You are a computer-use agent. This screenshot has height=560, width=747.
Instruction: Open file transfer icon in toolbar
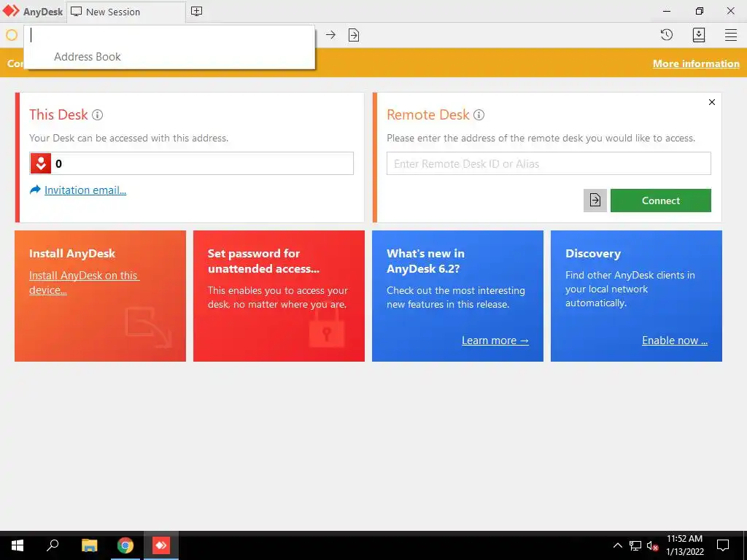click(354, 35)
